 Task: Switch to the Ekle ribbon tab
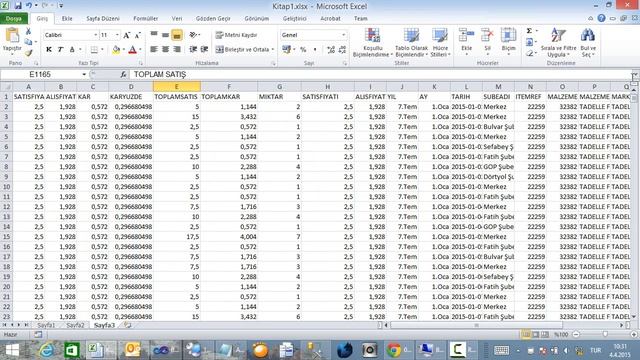point(67,18)
